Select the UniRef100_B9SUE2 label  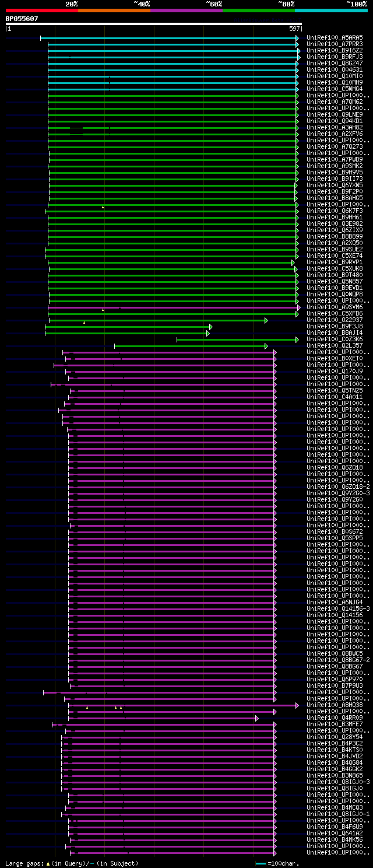335,249
